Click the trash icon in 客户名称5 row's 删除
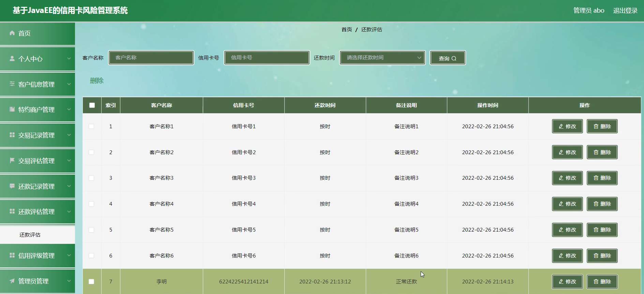Screen dimensions: 644x294 pos(596,230)
